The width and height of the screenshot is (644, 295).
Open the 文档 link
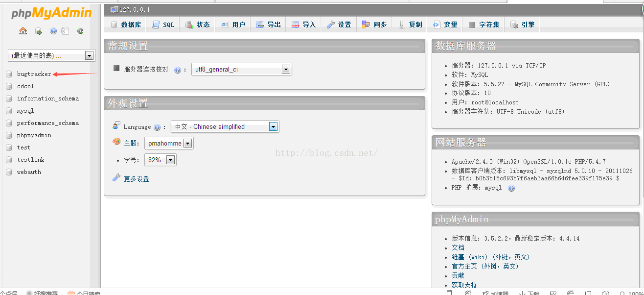click(458, 247)
